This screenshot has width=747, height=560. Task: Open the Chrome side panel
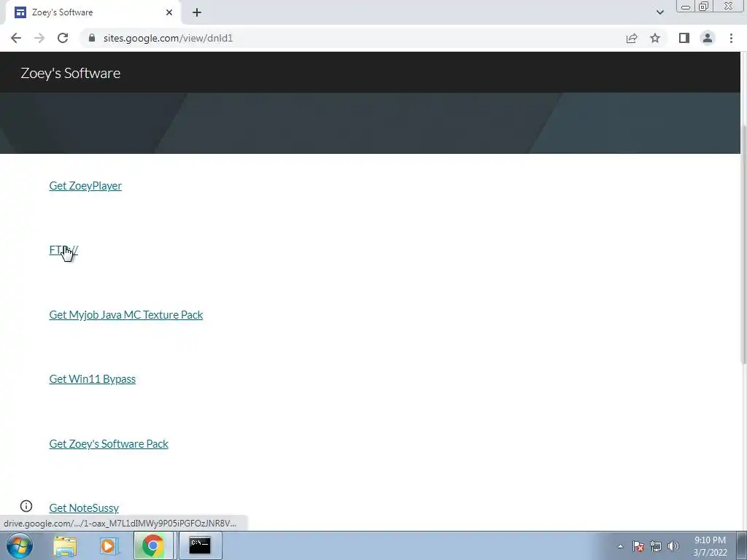click(x=684, y=38)
